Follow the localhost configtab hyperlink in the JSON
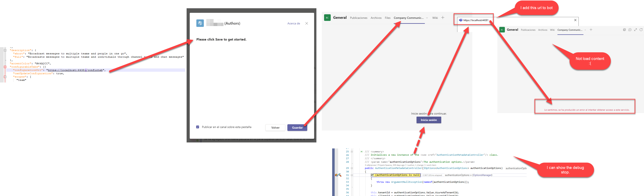 [x=75, y=70]
